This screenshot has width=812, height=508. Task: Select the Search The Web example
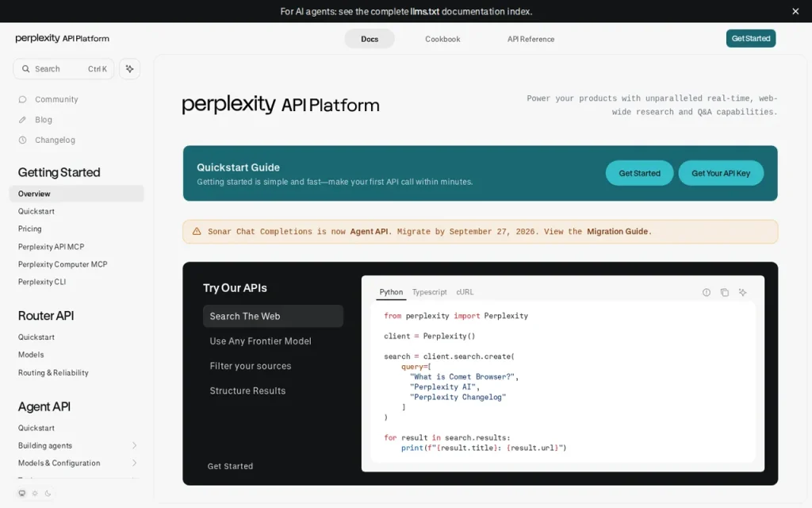[x=273, y=316]
